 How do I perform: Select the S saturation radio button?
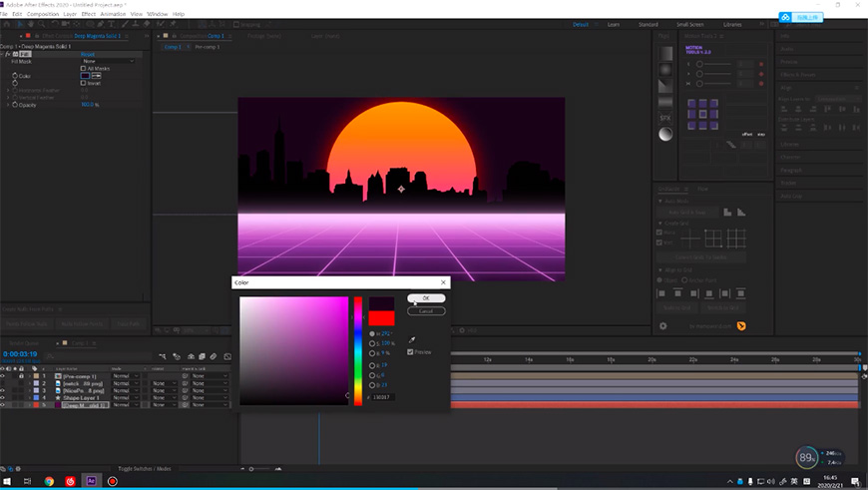point(372,344)
